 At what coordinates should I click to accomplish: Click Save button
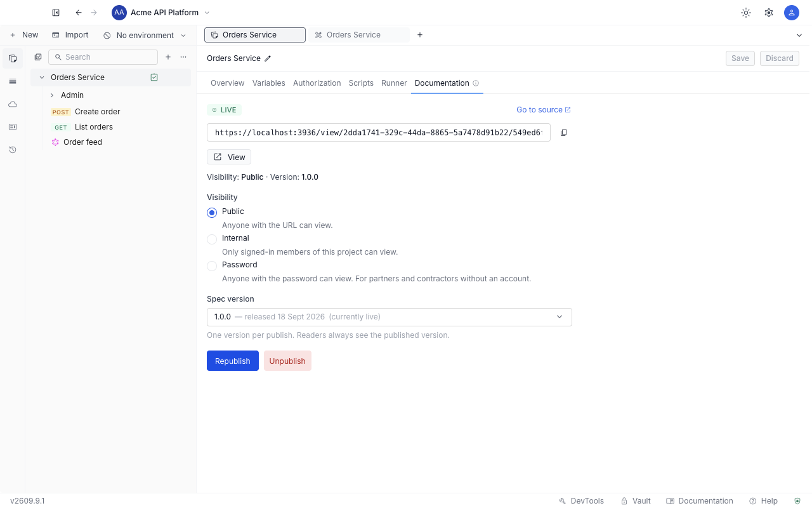(x=740, y=58)
